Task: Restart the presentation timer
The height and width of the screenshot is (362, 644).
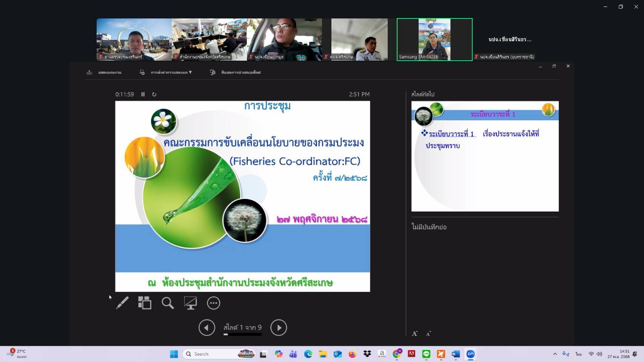Action: [x=154, y=94]
